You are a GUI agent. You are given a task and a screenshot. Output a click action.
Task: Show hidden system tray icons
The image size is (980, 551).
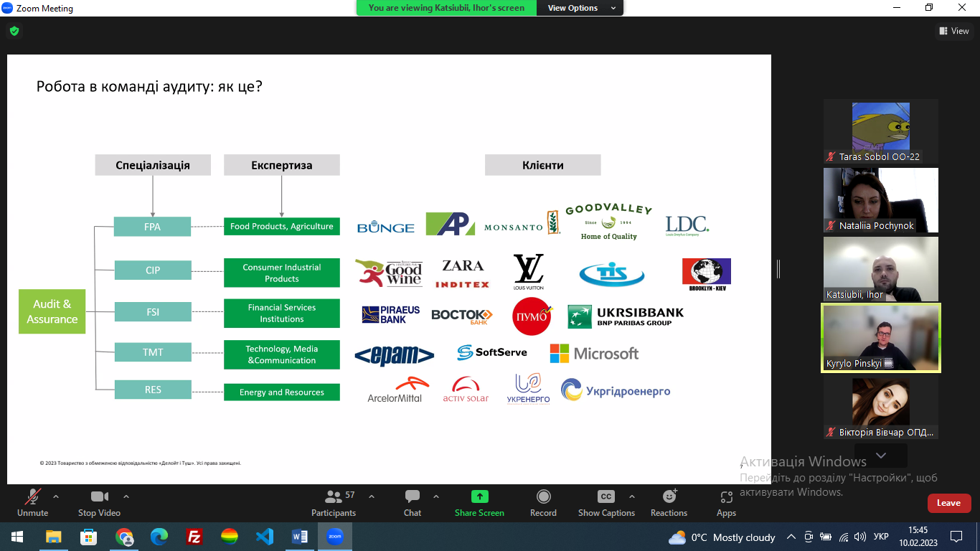coord(791,537)
